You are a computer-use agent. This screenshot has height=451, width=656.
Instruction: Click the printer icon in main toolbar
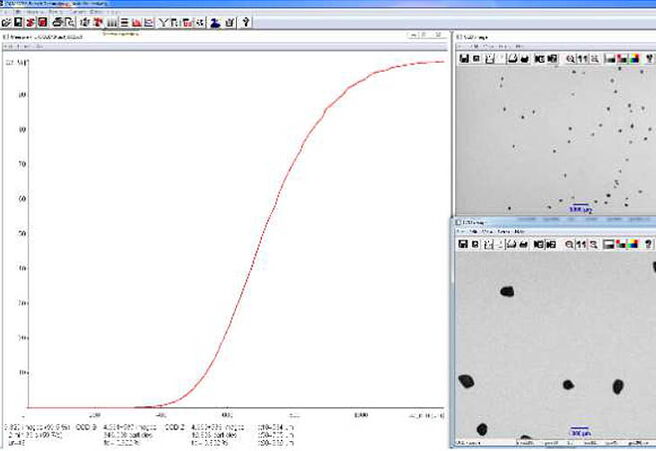(58, 22)
